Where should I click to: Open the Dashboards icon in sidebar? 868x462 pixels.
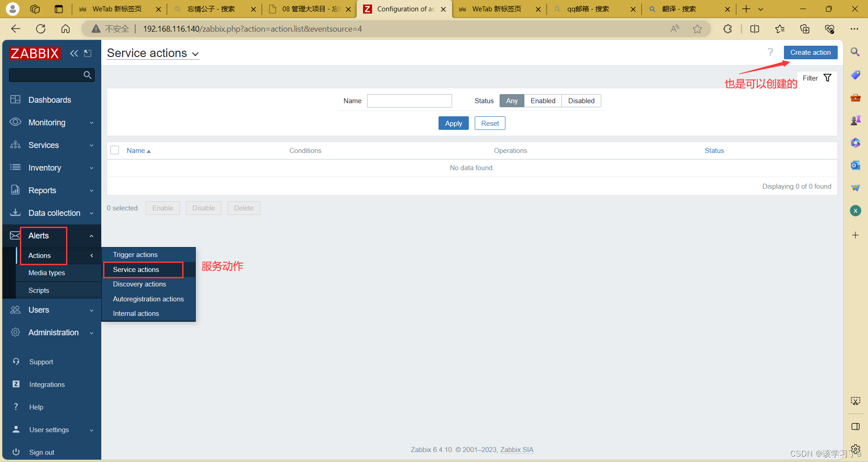[x=15, y=100]
